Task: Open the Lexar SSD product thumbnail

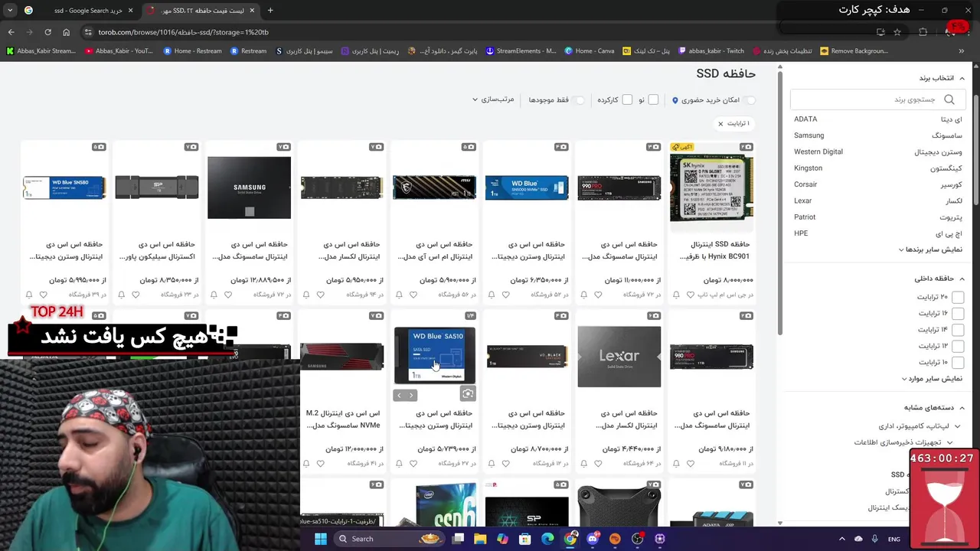Action: point(619,356)
